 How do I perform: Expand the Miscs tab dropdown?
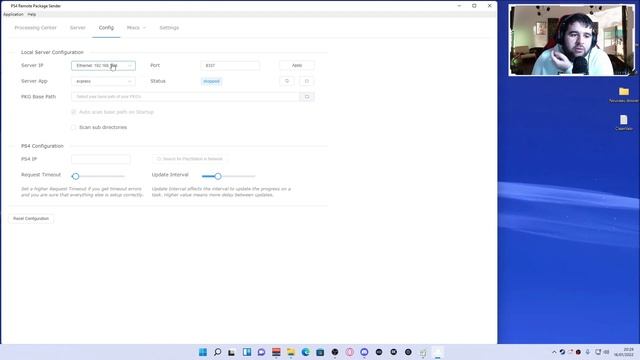coord(136,28)
